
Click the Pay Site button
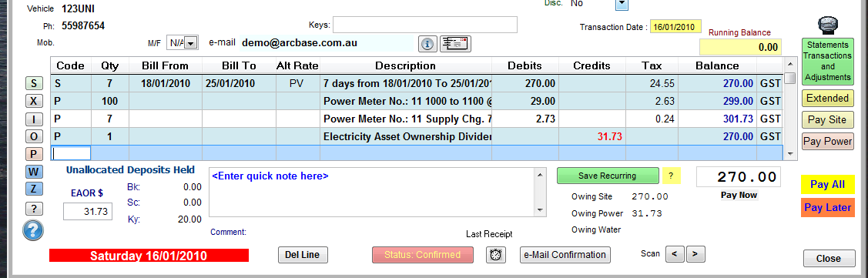point(827,119)
